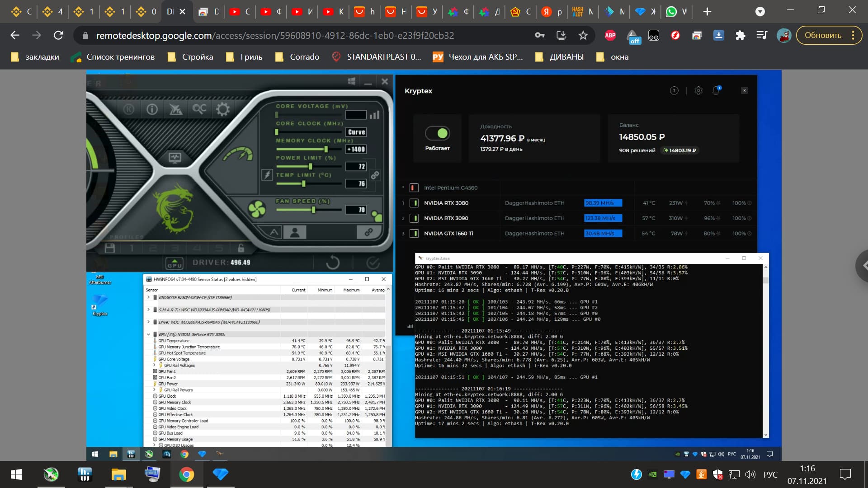Click the power limit value field showing 72
This screenshot has height=488, width=868.
pos(356,166)
